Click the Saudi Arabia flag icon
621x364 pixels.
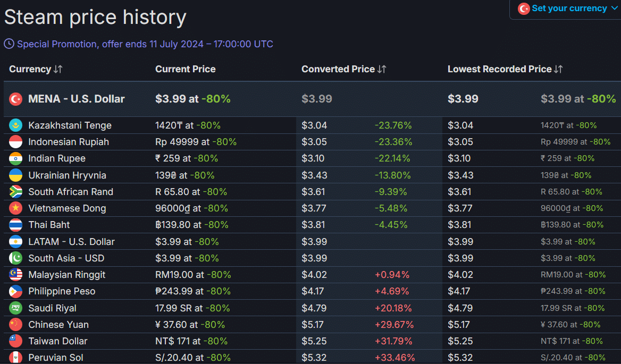pyautogui.click(x=16, y=308)
